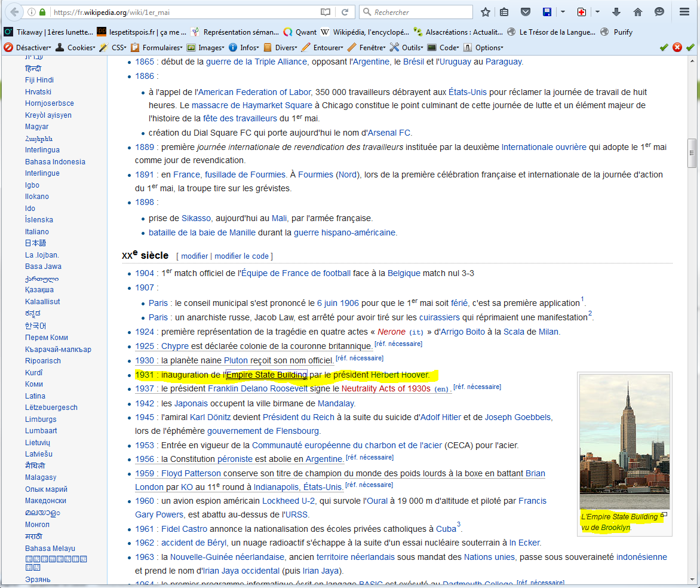
Task: Click the red error indicator icon
Action: pyautogui.click(x=677, y=47)
